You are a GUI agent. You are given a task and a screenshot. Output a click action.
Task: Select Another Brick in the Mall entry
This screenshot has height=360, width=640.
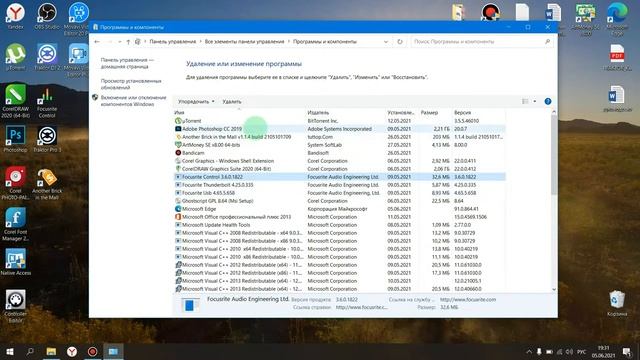(339, 137)
